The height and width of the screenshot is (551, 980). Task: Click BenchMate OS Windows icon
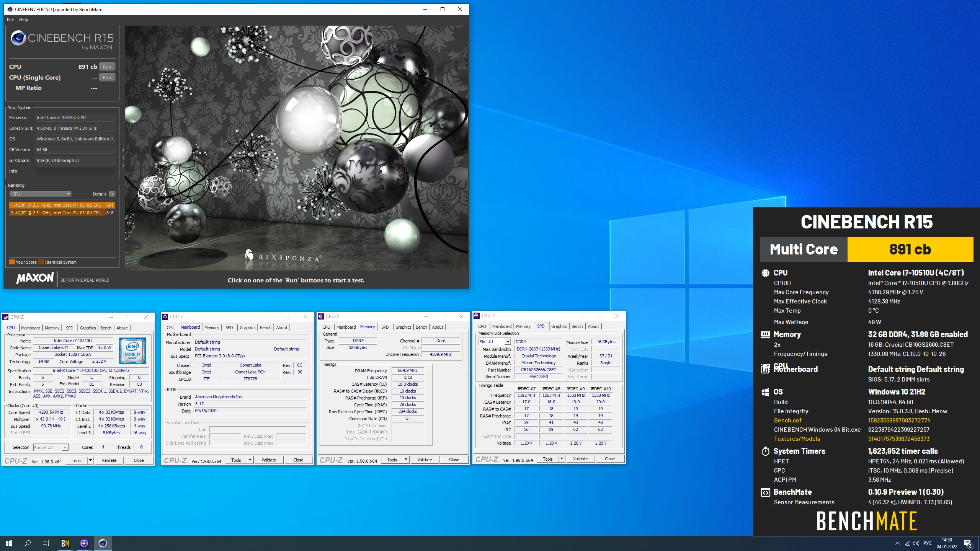(x=765, y=392)
